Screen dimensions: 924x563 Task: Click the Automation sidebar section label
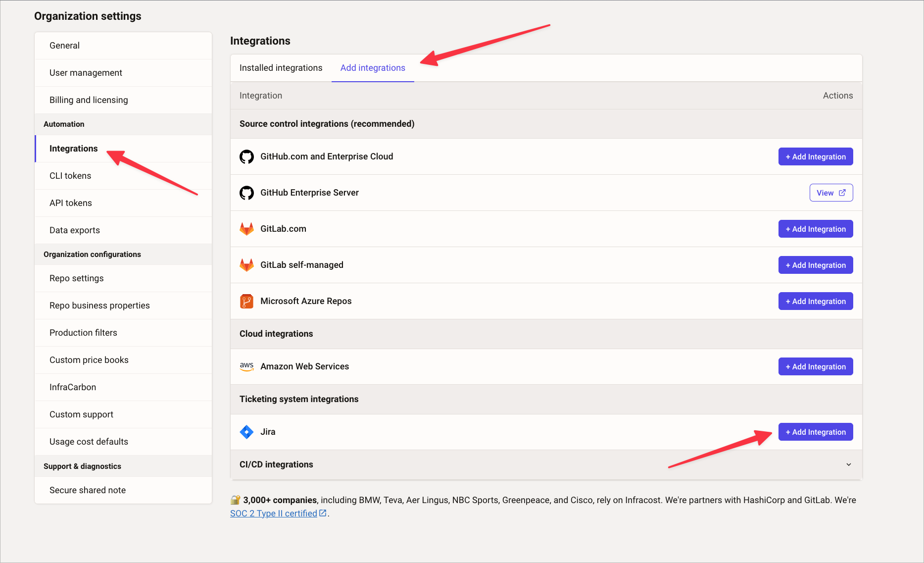coord(64,124)
